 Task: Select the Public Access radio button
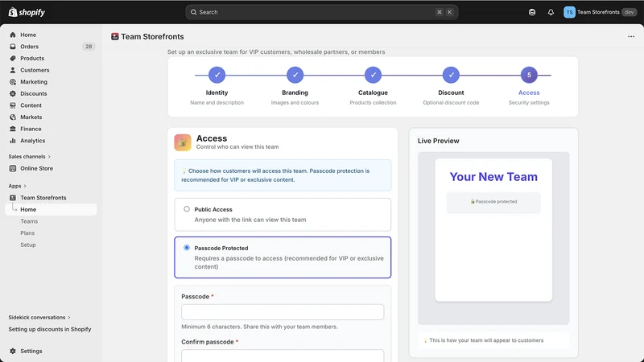coord(187,209)
